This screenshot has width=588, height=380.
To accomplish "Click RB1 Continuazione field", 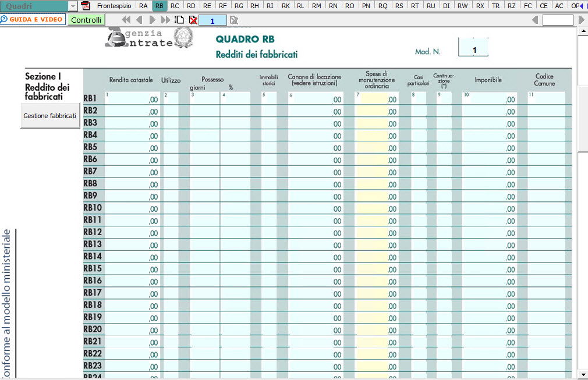I will pos(444,98).
